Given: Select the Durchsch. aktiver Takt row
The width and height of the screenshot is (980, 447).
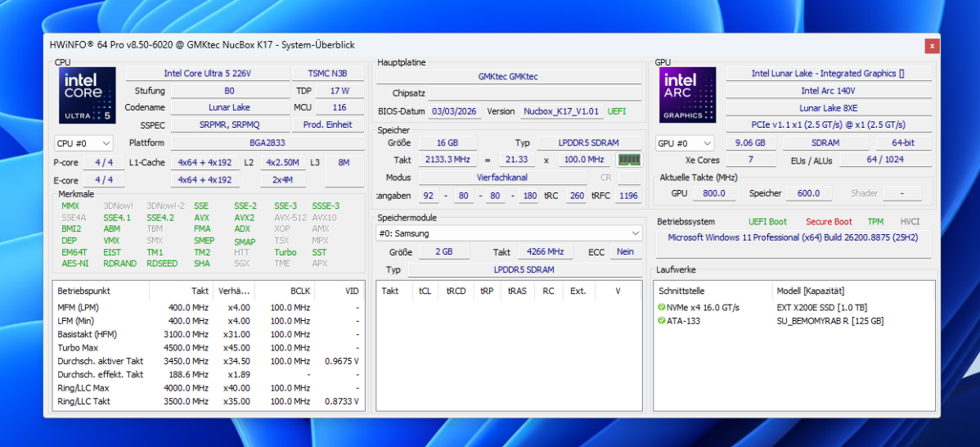Looking at the screenshot, I should (209, 361).
